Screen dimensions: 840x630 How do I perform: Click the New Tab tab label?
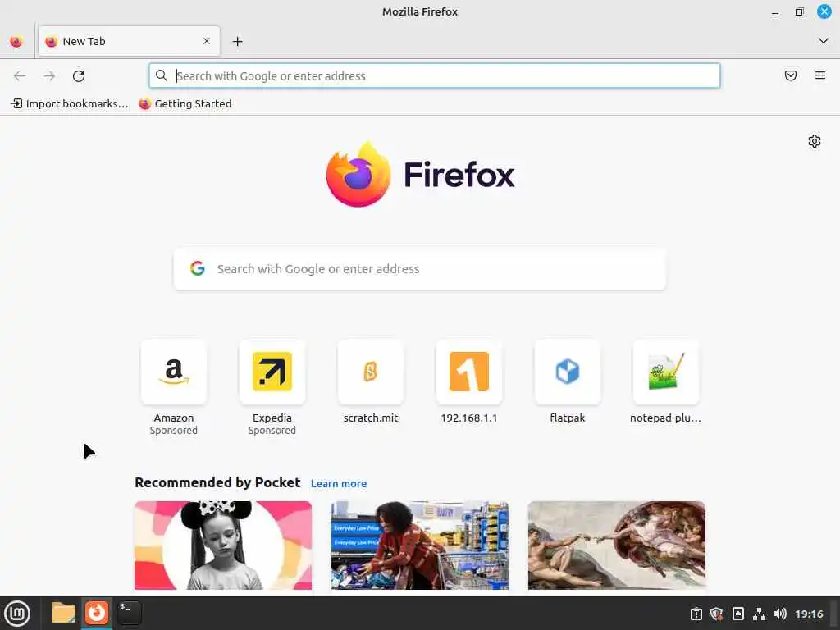84,41
